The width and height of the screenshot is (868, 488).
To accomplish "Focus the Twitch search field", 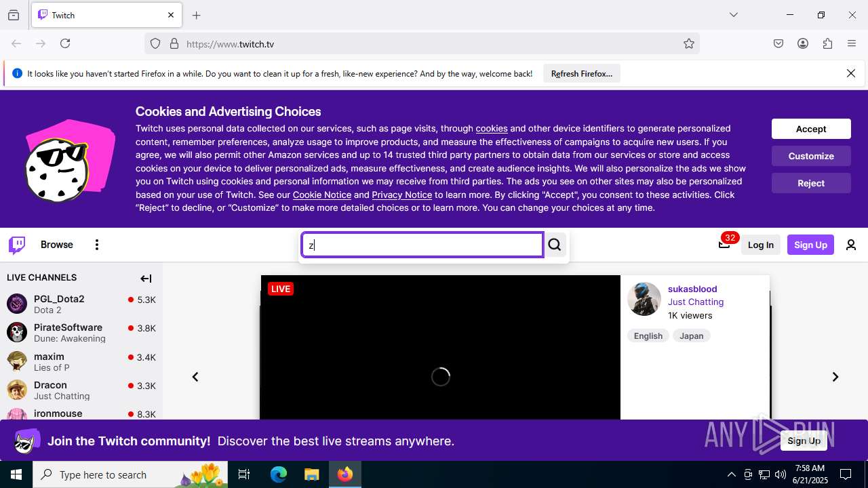I will [x=422, y=245].
